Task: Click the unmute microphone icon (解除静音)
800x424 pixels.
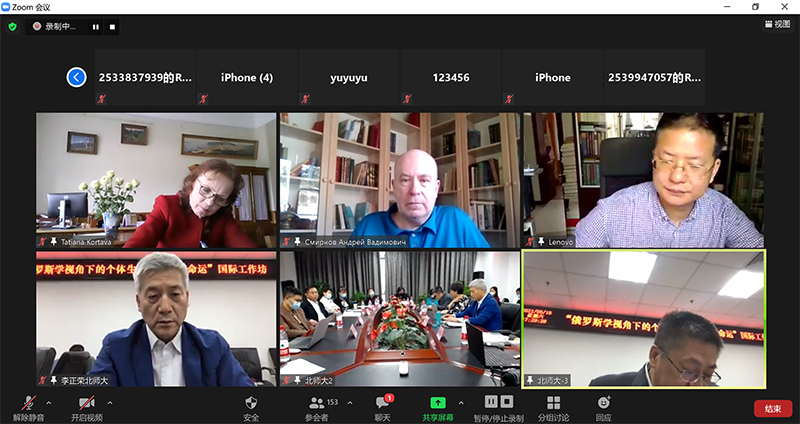Action: point(27,402)
